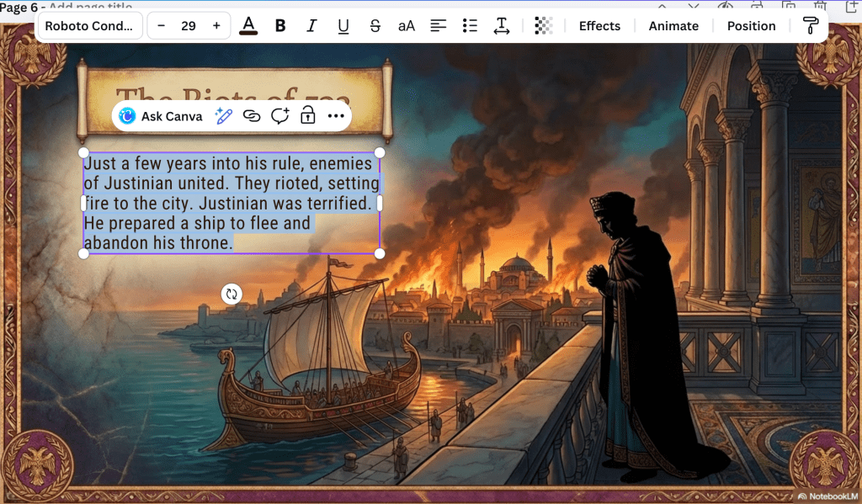The width and height of the screenshot is (862, 504).
Task: Click the font size field showing 29
Action: [189, 26]
